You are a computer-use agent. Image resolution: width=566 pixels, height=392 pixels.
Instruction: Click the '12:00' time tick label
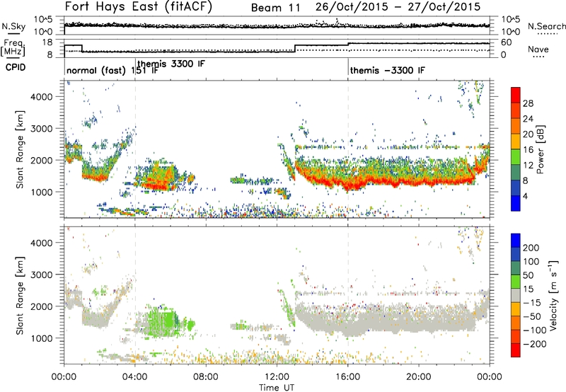coord(277,377)
